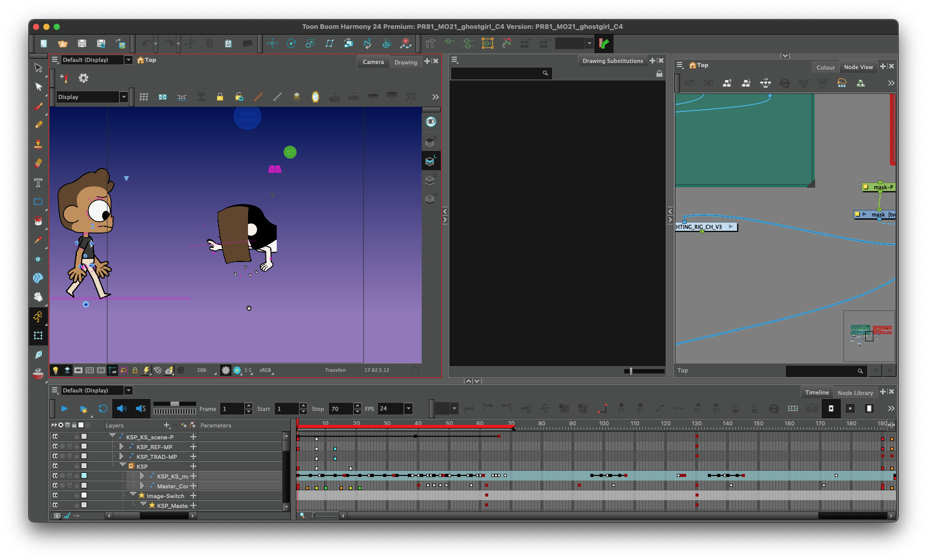Screen dimensions: 927x560
Task: Toggle visibility of KSP_REF-MP layer
Action: (x=55, y=447)
